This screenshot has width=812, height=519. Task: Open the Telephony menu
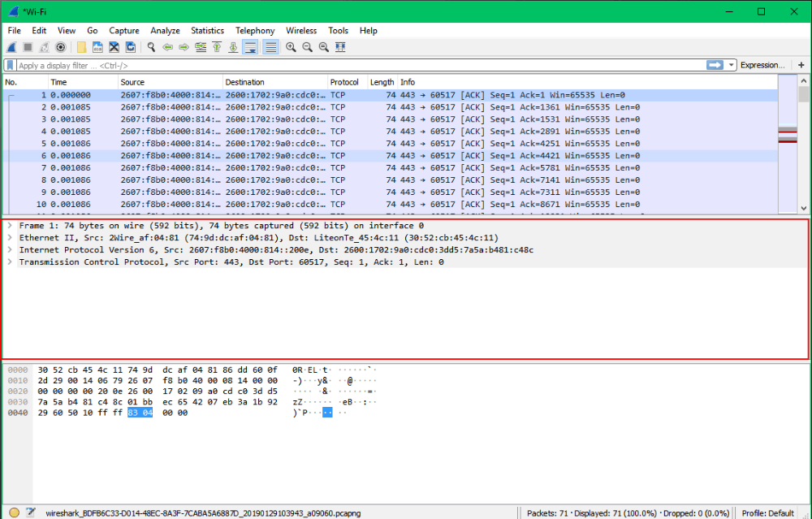(255, 30)
